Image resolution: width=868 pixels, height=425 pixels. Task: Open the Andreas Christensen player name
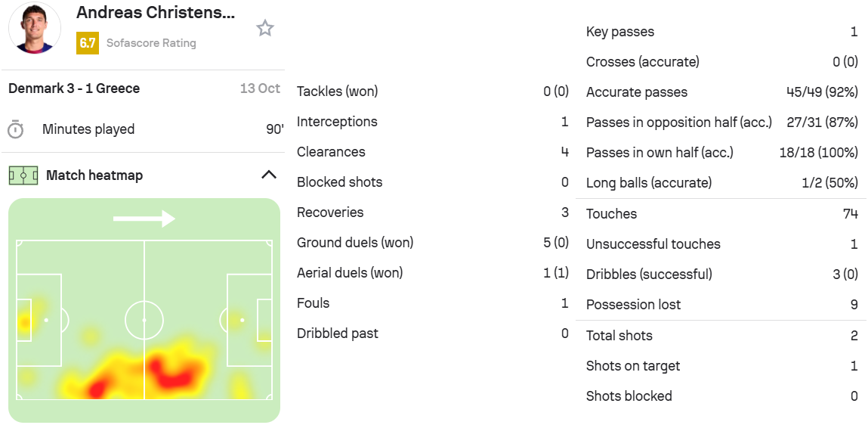[x=156, y=13]
